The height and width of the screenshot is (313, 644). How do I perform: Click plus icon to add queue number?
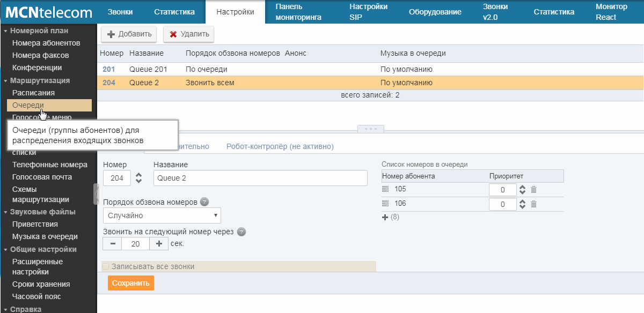[385, 217]
